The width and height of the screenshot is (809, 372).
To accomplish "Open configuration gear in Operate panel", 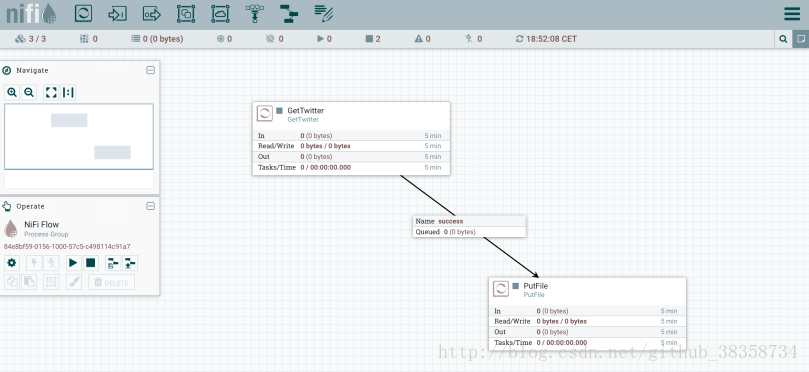I will click(x=12, y=263).
